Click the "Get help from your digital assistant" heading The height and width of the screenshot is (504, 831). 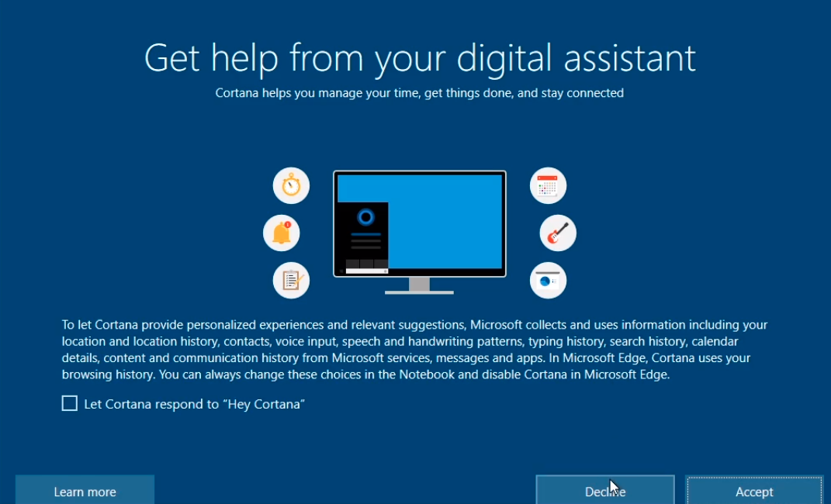[420, 58]
